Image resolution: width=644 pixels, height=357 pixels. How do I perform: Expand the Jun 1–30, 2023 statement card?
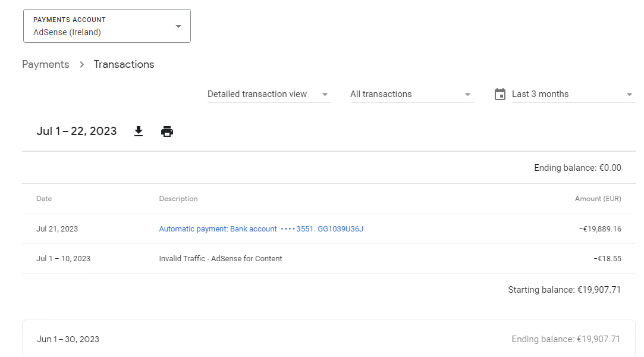(328, 339)
